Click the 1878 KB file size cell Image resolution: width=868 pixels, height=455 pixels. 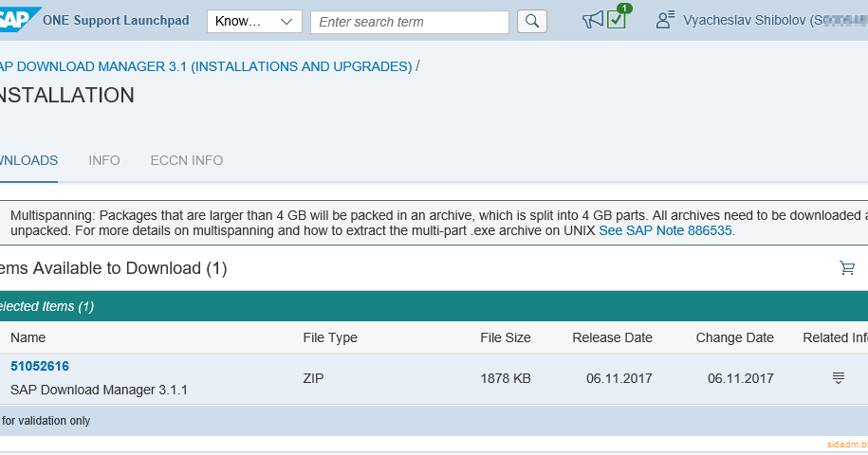pyautogui.click(x=506, y=379)
